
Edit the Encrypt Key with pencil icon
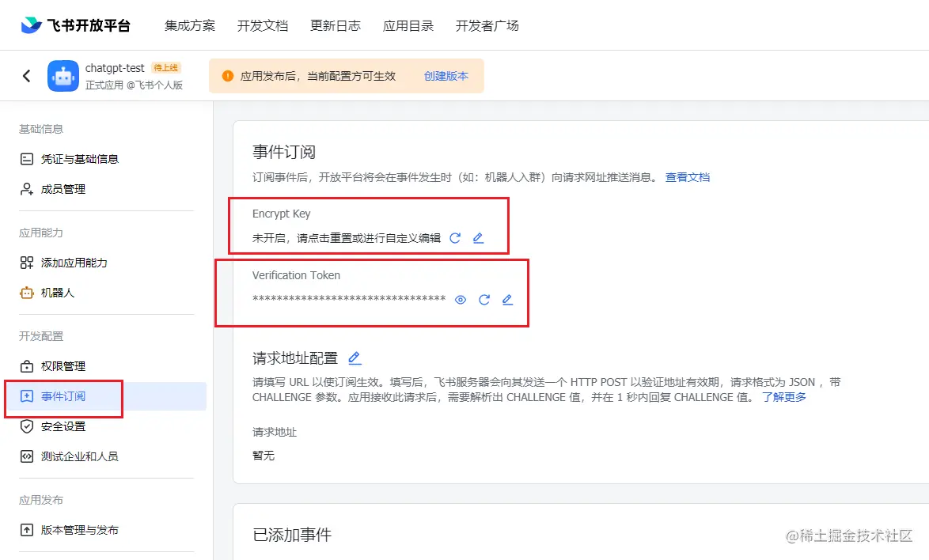(x=478, y=238)
